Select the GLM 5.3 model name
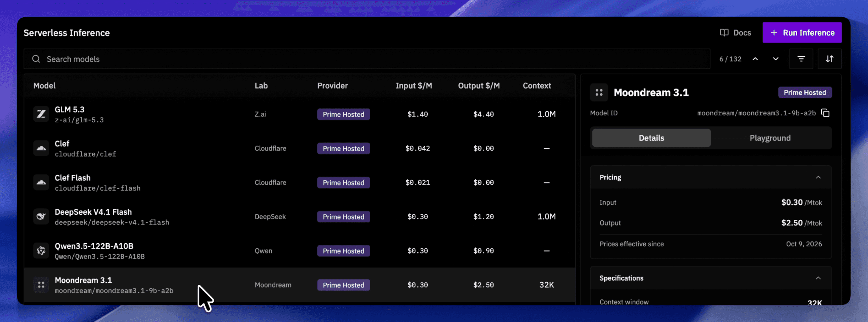This screenshot has height=322, width=868. pyautogui.click(x=69, y=110)
